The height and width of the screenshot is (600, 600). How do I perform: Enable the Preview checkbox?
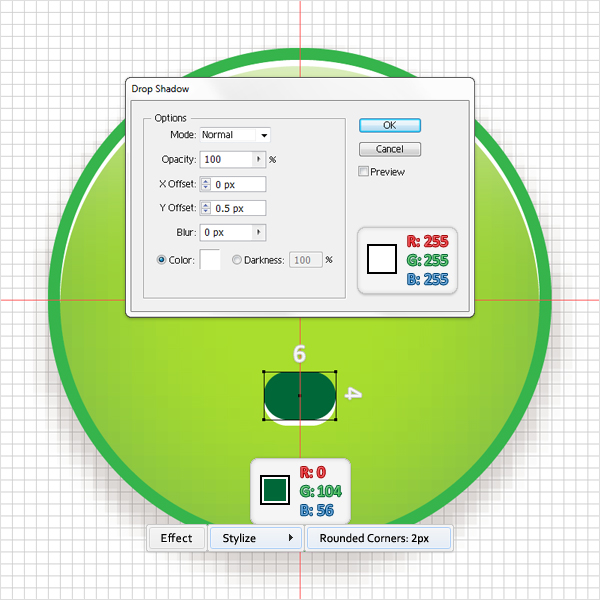click(x=363, y=171)
